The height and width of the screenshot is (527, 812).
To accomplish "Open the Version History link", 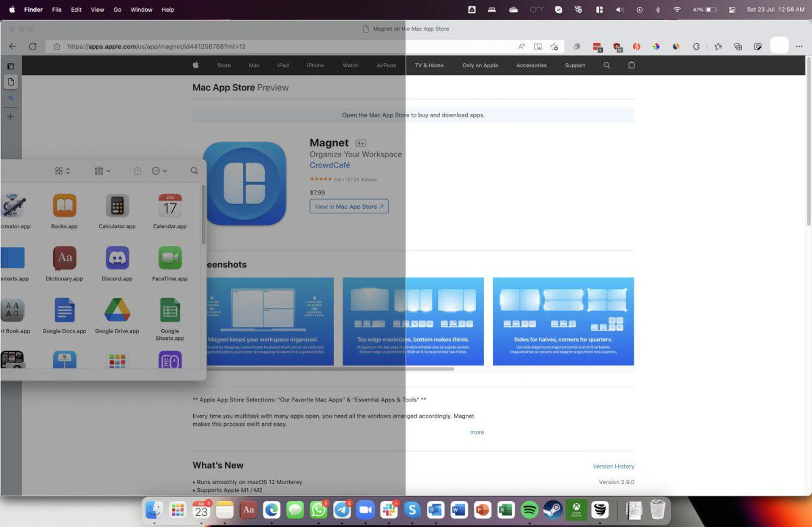I will point(613,466).
